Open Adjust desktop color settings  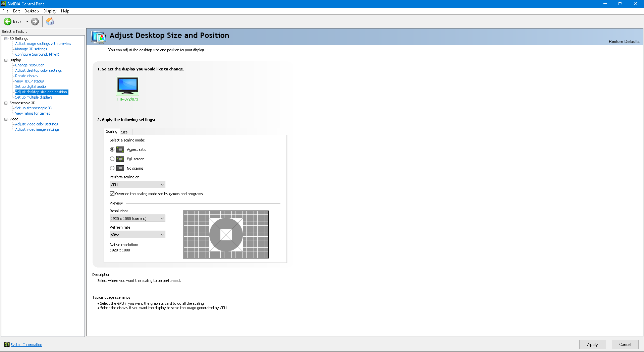(x=39, y=70)
